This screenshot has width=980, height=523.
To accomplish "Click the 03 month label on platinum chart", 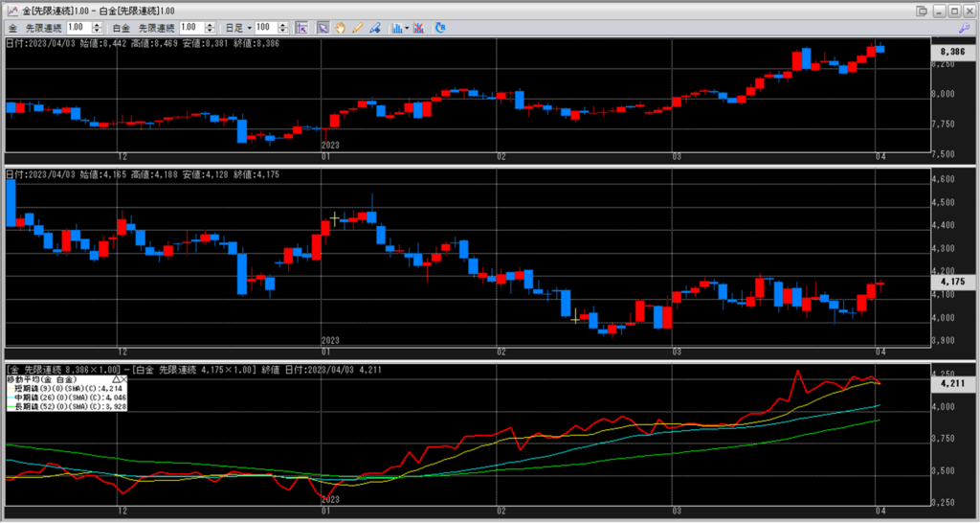I will [x=676, y=352].
